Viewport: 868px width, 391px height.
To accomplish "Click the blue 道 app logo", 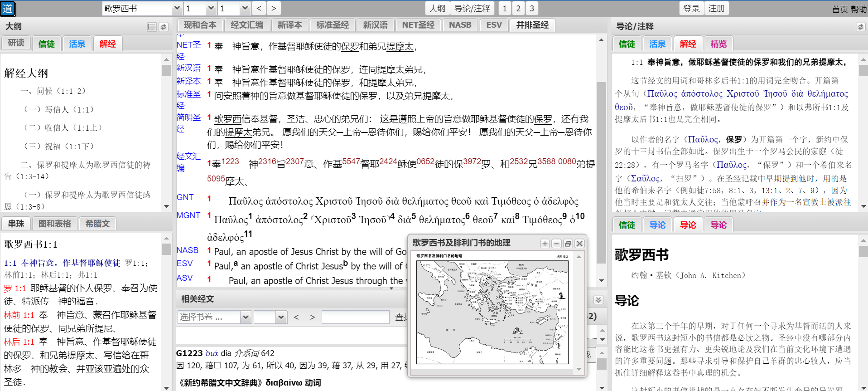I will pyautogui.click(x=8, y=9).
